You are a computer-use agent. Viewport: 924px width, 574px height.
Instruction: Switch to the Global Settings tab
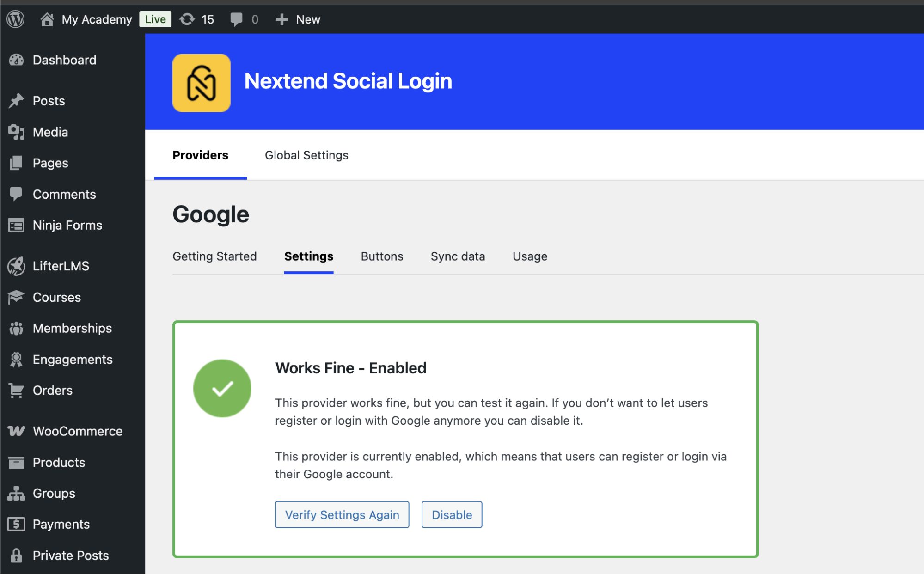point(306,155)
